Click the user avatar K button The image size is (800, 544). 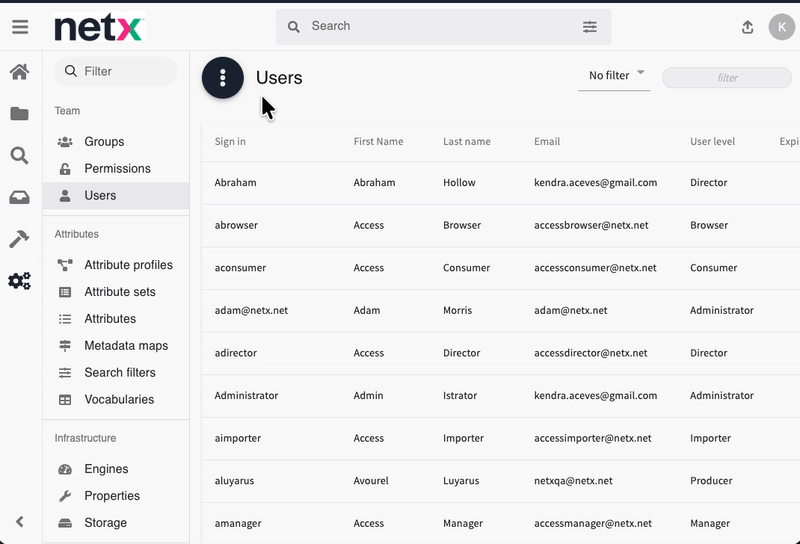[x=781, y=27]
